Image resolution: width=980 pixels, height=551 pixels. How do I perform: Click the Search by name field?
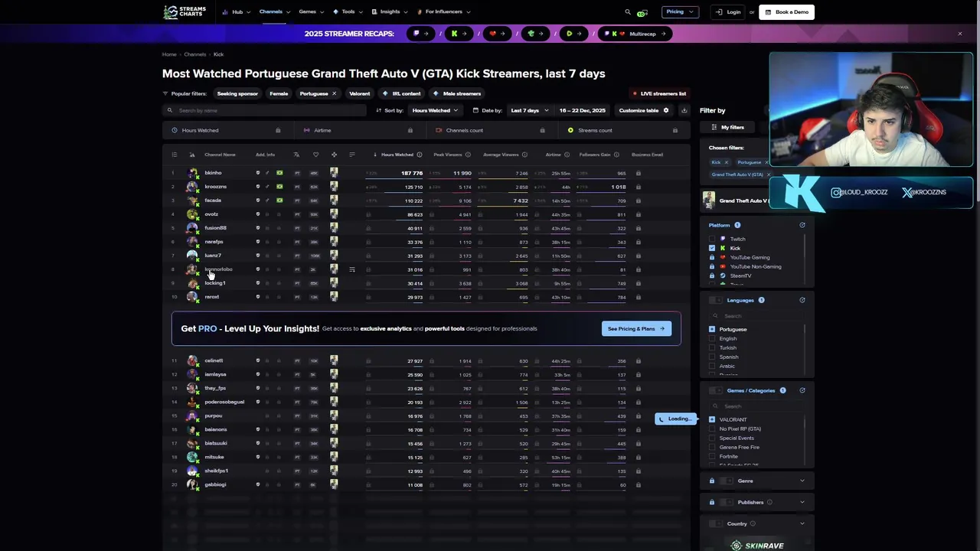pyautogui.click(x=265, y=110)
